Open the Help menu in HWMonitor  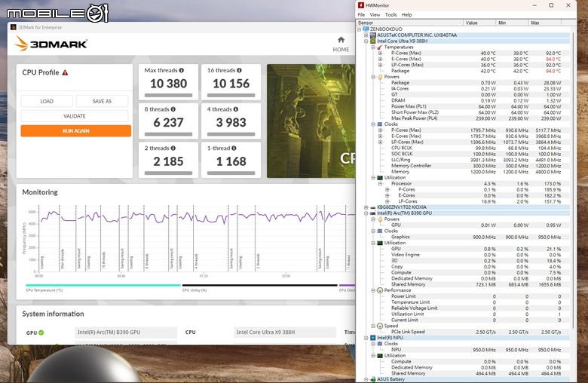pyautogui.click(x=407, y=14)
